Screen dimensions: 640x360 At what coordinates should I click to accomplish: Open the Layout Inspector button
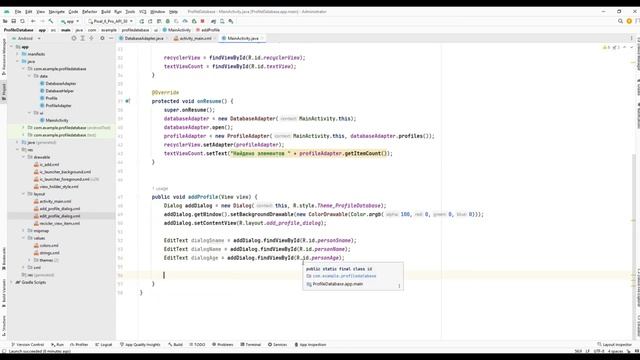coord(614,345)
